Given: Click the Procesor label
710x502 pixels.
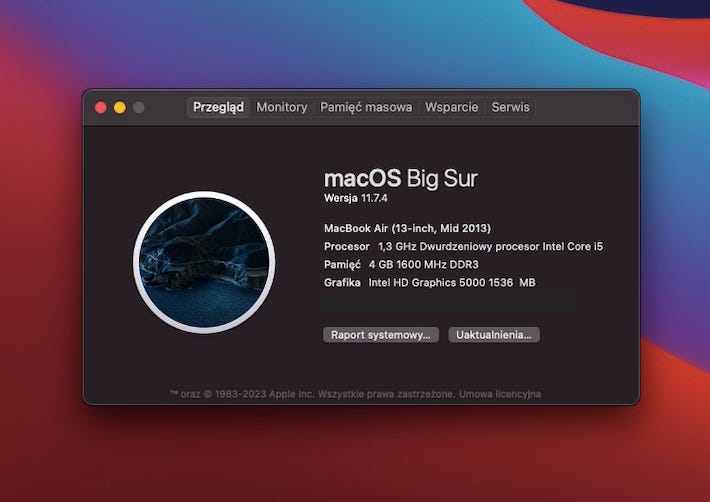Looking at the screenshot, I should [347, 246].
